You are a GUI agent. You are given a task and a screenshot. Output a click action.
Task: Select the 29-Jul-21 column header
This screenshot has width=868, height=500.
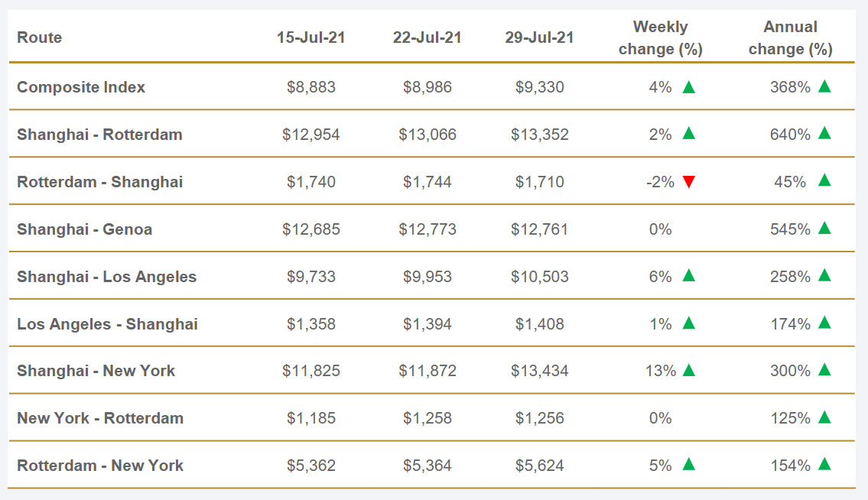tap(539, 37)
